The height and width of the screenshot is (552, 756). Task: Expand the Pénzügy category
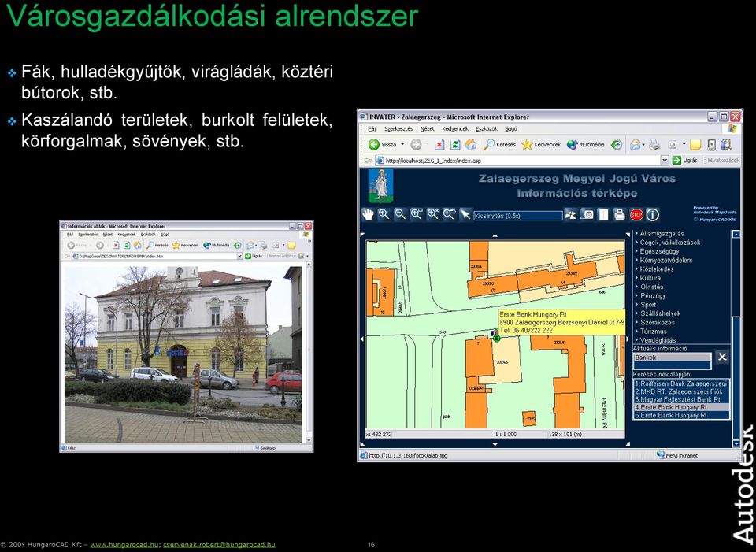[x=650, y=295]
